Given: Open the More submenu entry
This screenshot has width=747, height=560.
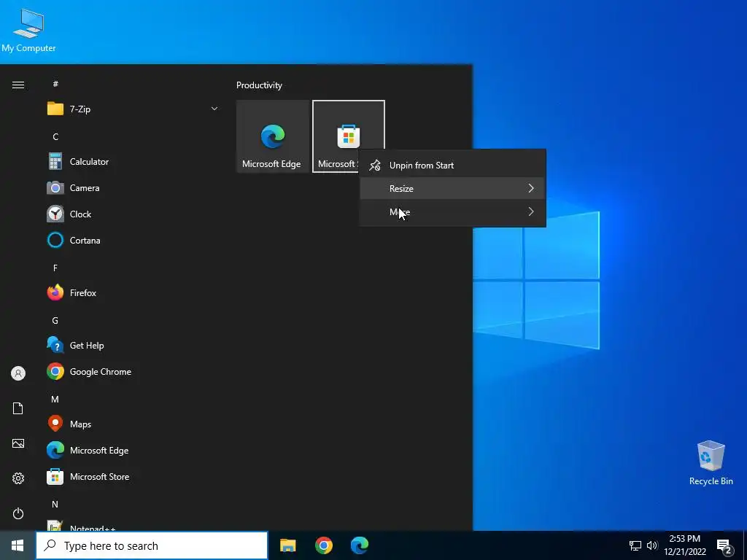Looking at the screenshot, I should coord(452,212).
